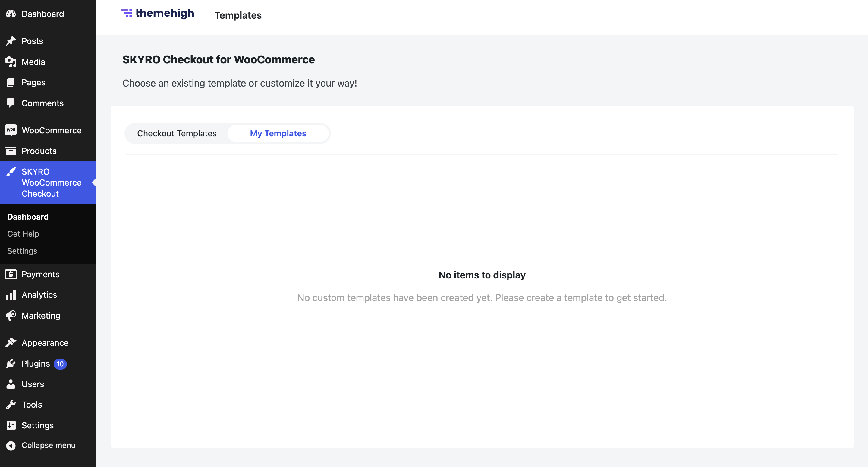Switch to the Checkout Templates tab
Screen dimensions: 868x467
click(x=177, y=134)
